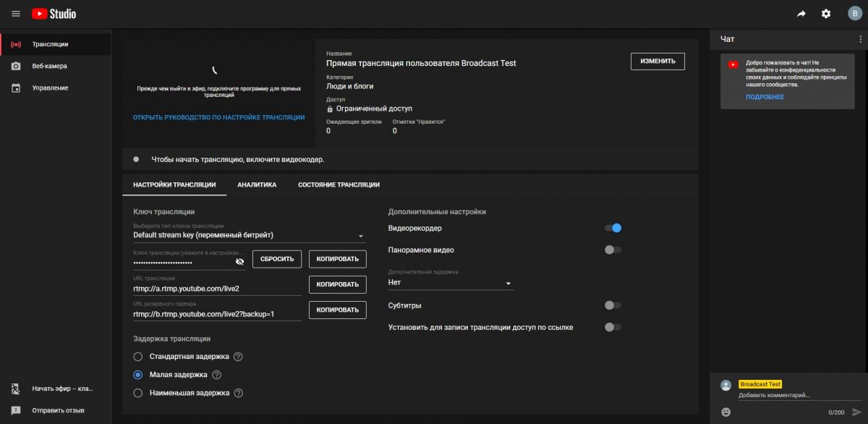
Task: Select the Наименьшая задержка radio button
Action: [x=138, y=393]
